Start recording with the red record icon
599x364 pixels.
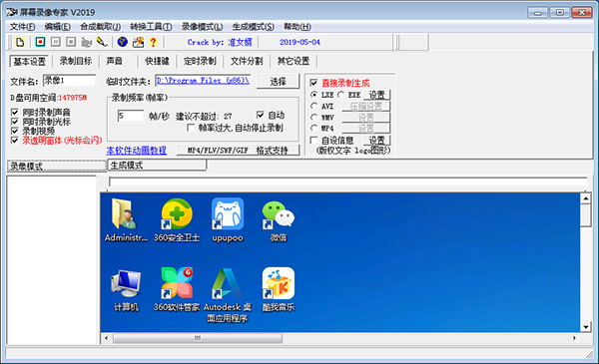[40, 42]
